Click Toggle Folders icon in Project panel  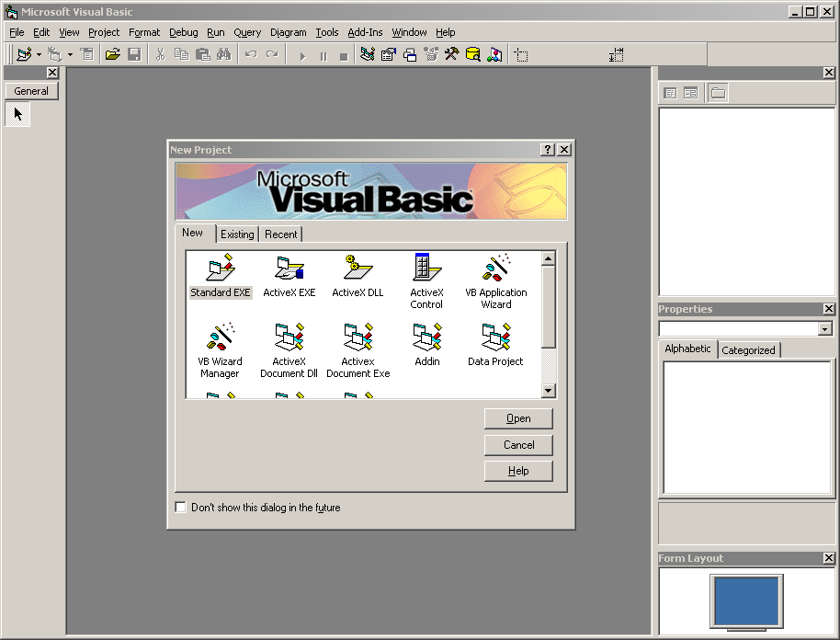(718, 93)
